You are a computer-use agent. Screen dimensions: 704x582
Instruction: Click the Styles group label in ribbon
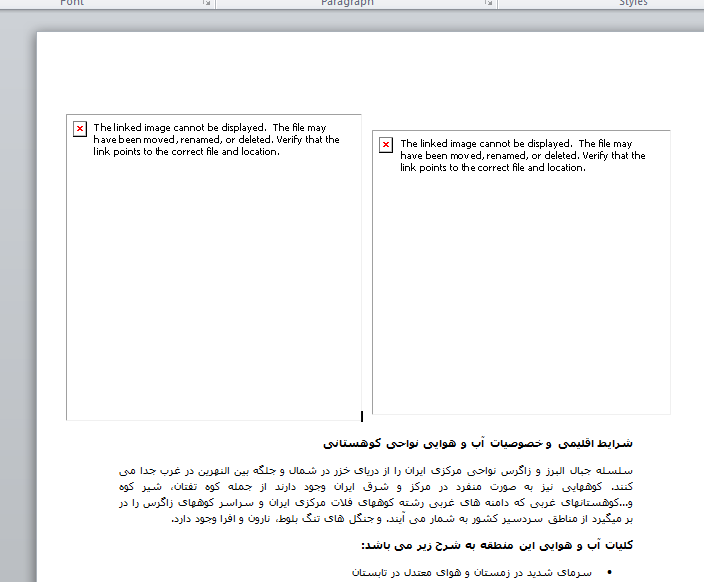coord(633,3)
